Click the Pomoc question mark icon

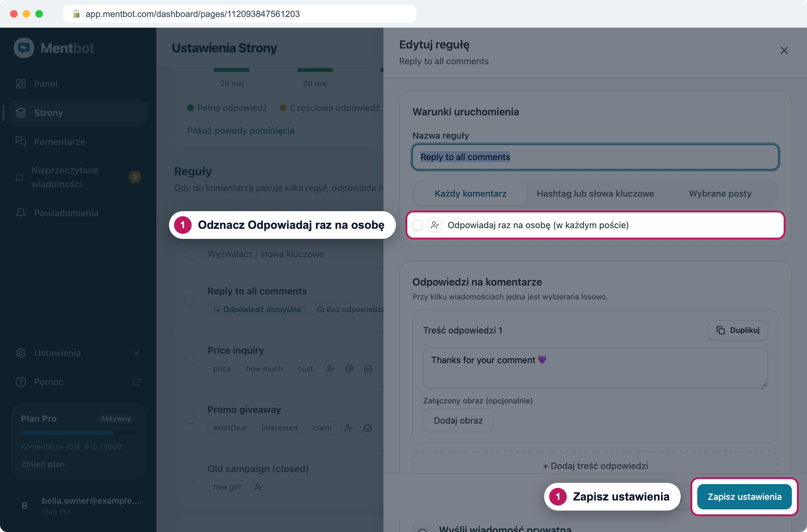21,382
